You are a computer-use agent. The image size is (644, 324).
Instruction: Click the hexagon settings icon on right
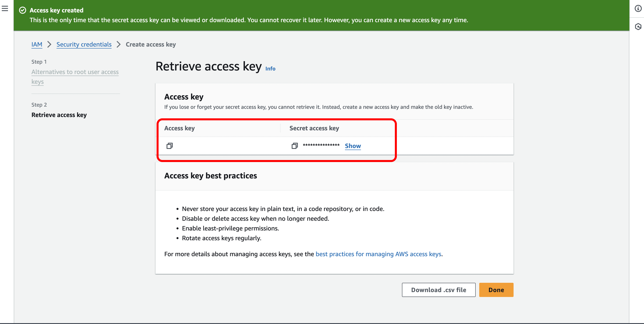click(638, 27)
